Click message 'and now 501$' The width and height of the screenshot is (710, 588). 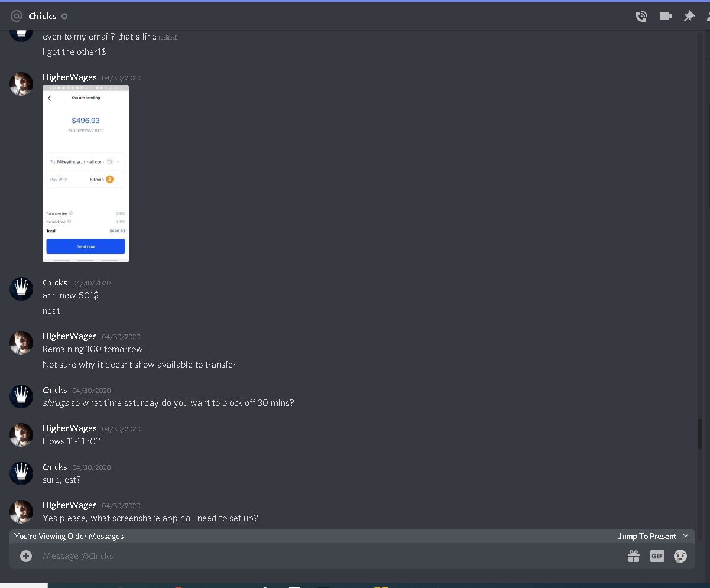pos(70,295)
